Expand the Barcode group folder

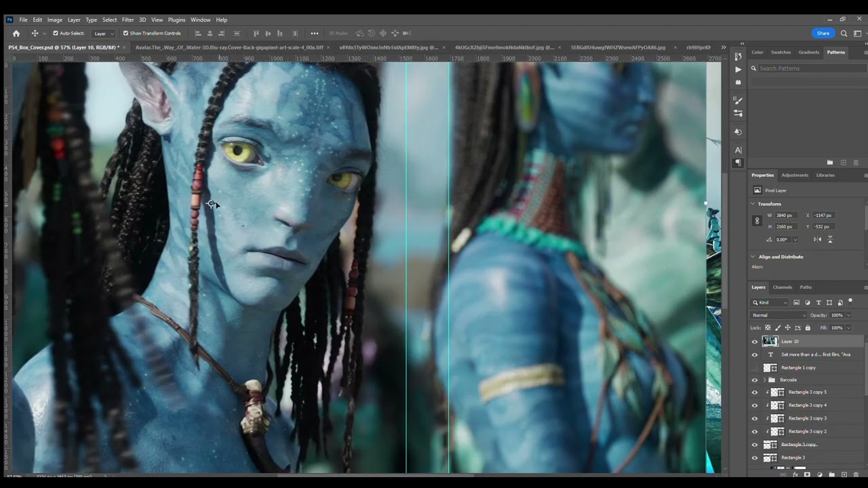(x=764, y=380)
